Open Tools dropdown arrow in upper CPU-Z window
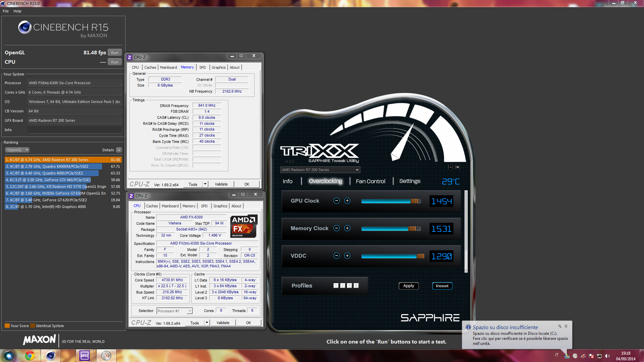Screen dimensions: 644x362 pyautogui.click(x=205, y=184)
